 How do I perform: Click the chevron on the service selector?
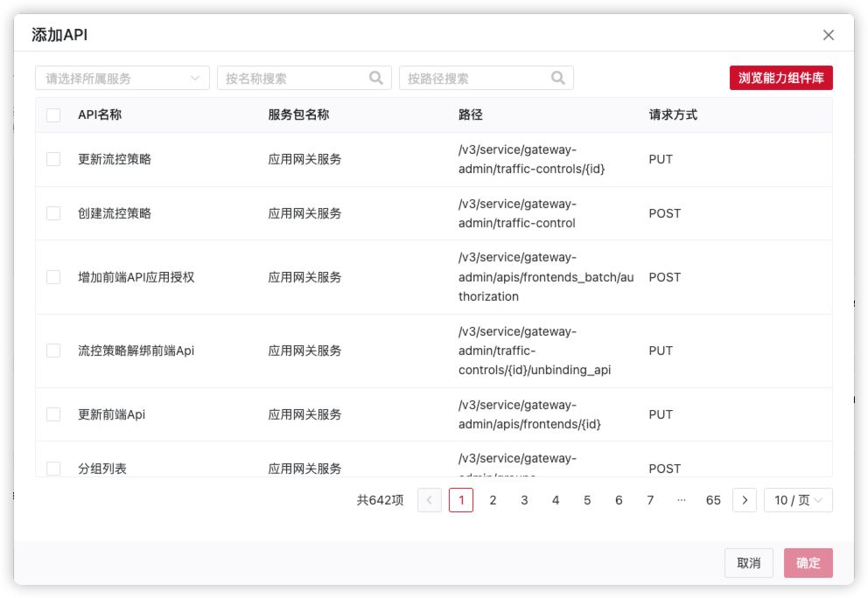pyautogui.click(x=196, y=77)
